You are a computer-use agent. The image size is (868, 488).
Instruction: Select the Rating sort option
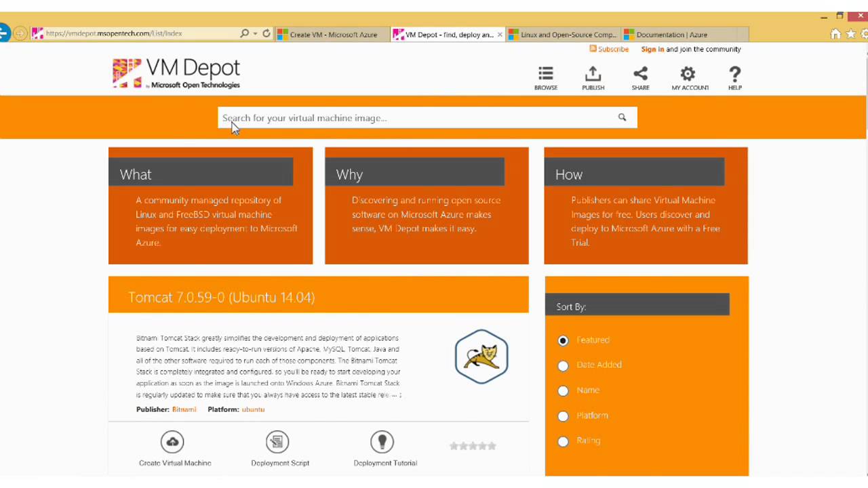click(x=563, y=441)
